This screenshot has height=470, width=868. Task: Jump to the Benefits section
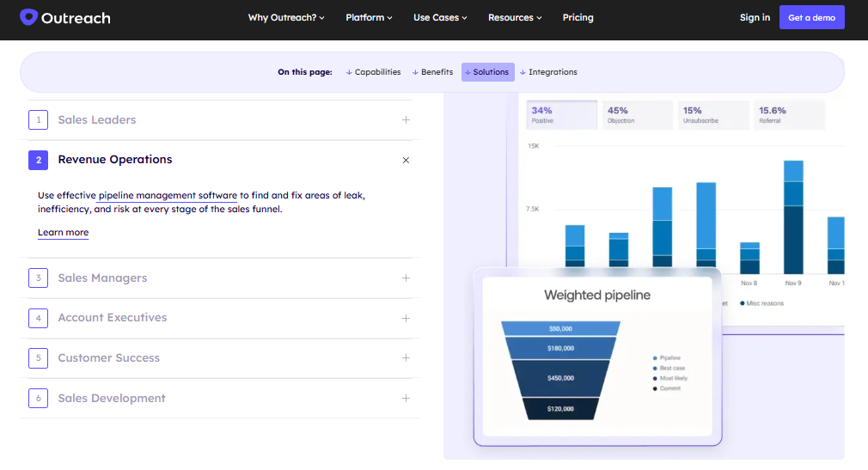(432, 72)
